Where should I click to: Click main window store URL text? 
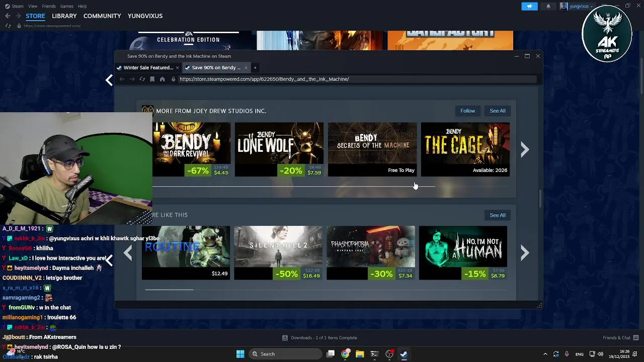click(52, 26)
